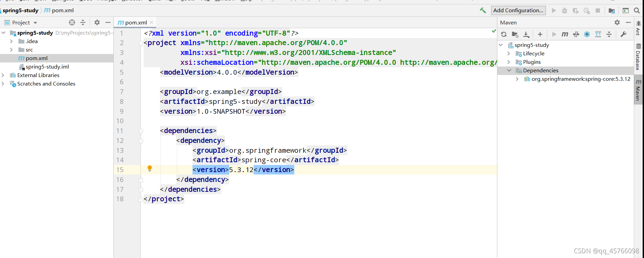Collapse all in Project panel
This screenshot has width=644, height=258.
83,22
